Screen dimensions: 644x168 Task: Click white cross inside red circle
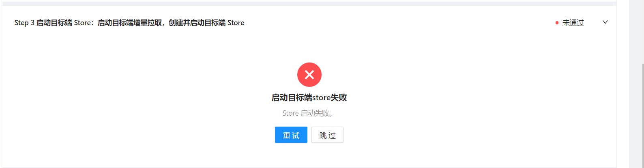(x=309, y=75)
